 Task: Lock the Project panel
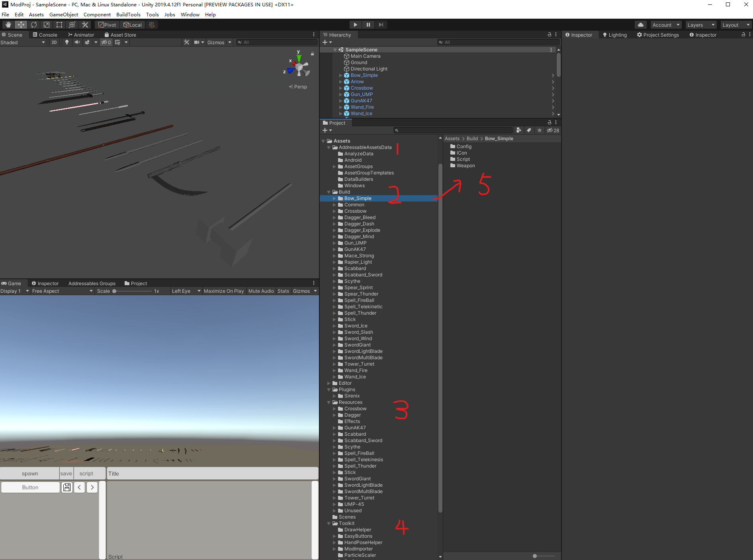click(x=550, y=123)
